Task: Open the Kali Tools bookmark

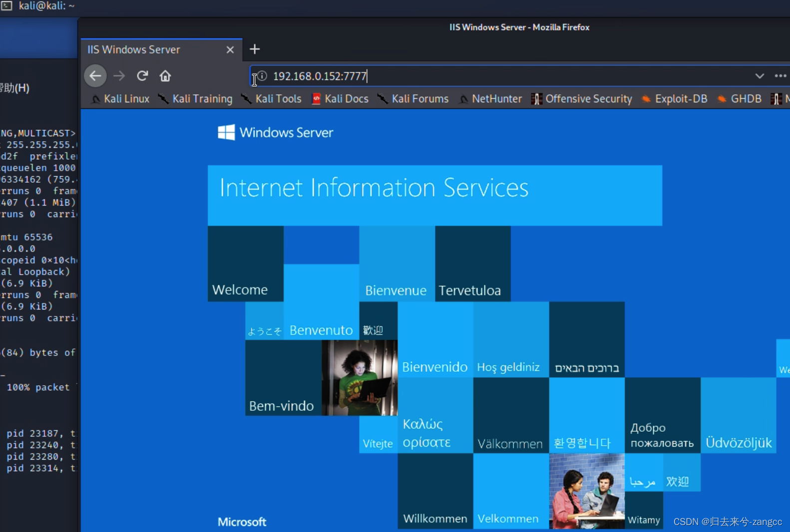Action: coord(271,99)
